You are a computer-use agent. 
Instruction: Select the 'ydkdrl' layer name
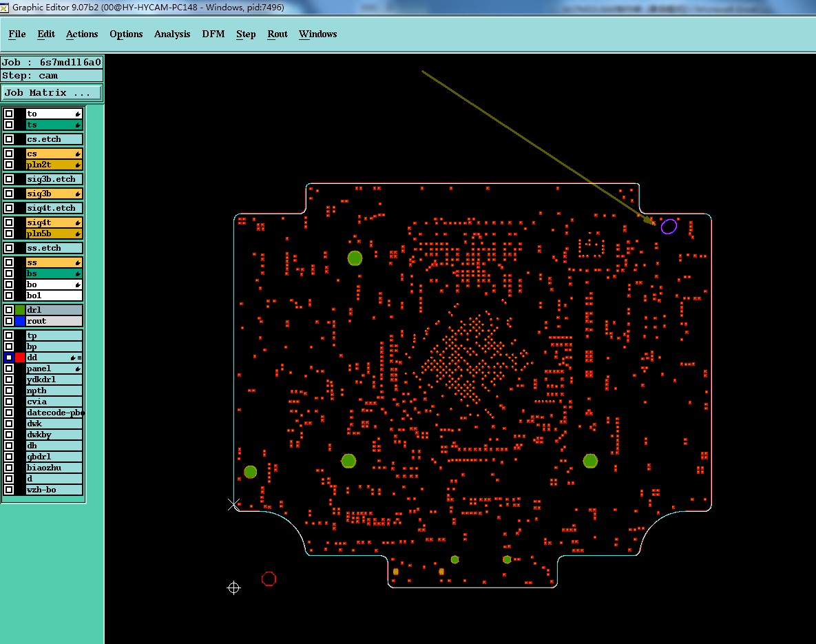[41, 380]
